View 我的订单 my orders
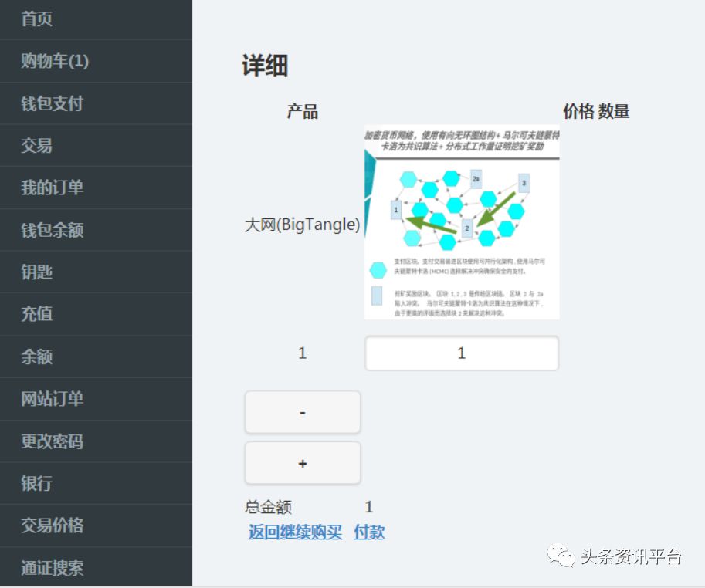 52,188
